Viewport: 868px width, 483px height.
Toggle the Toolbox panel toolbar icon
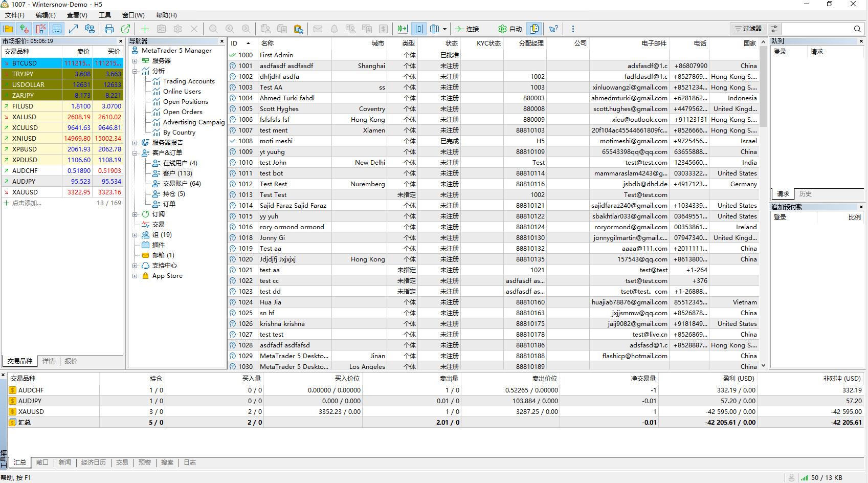click(x=57, y=29)
